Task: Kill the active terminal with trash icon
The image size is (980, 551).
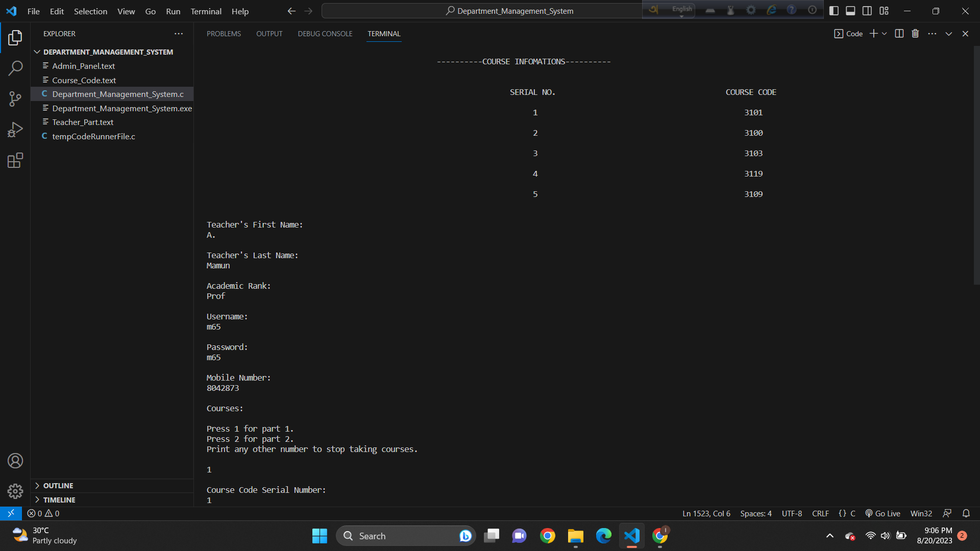Action: click(x=915, y=33)
